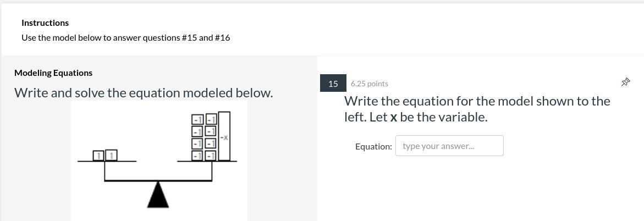This screenshot has height=221, width=644.
Task: Click the Equation: field label
Action: tap(374, 146)
